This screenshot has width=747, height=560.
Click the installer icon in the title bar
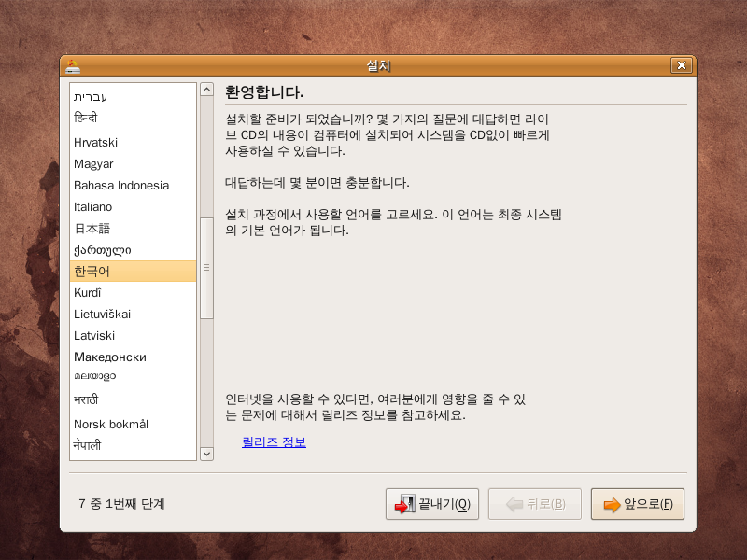[73, 65]
